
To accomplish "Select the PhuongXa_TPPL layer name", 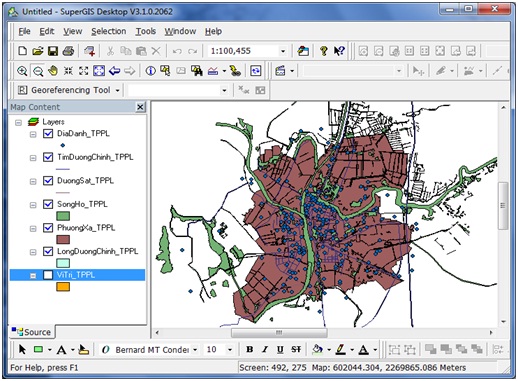I will pyautogui.click(x=86, y=228).
